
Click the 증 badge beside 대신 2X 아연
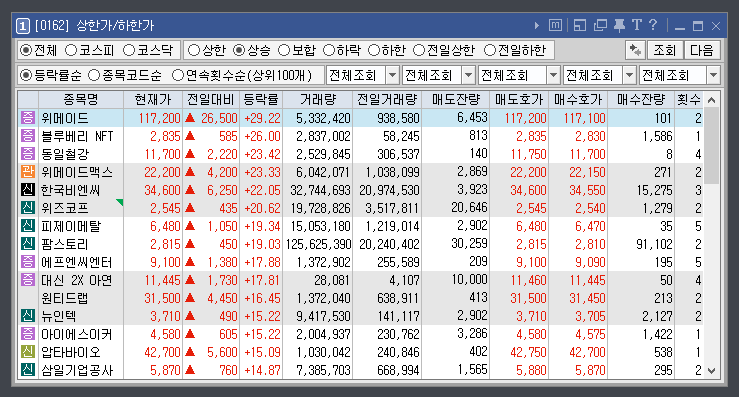tap(28, 280)
